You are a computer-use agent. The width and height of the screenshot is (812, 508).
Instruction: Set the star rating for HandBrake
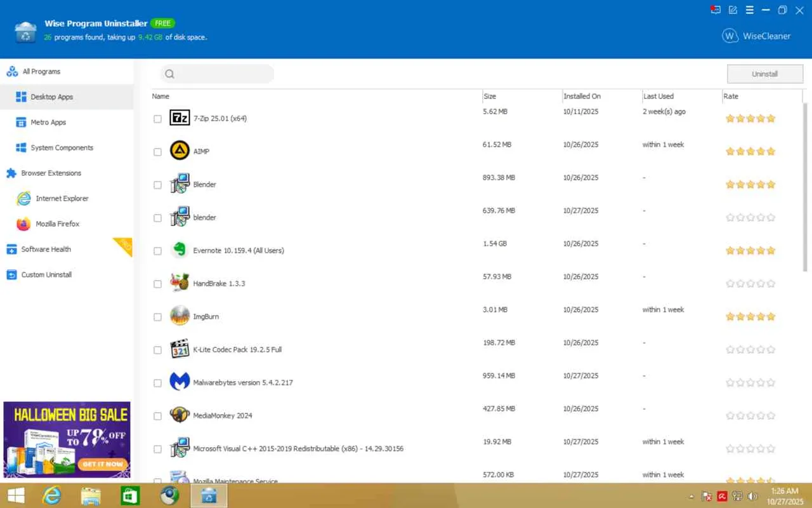pos(750,283)
